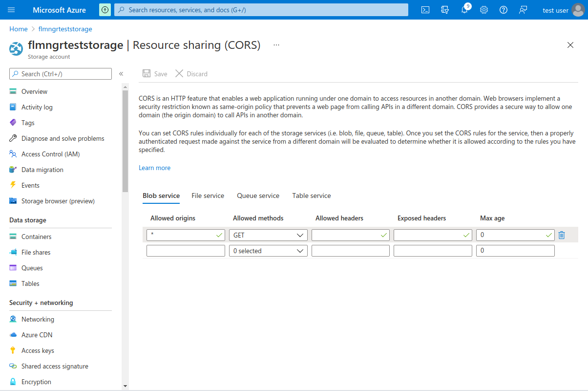Click the Max age column header
This screenshot has width=588, height=391.
point(492,218)
